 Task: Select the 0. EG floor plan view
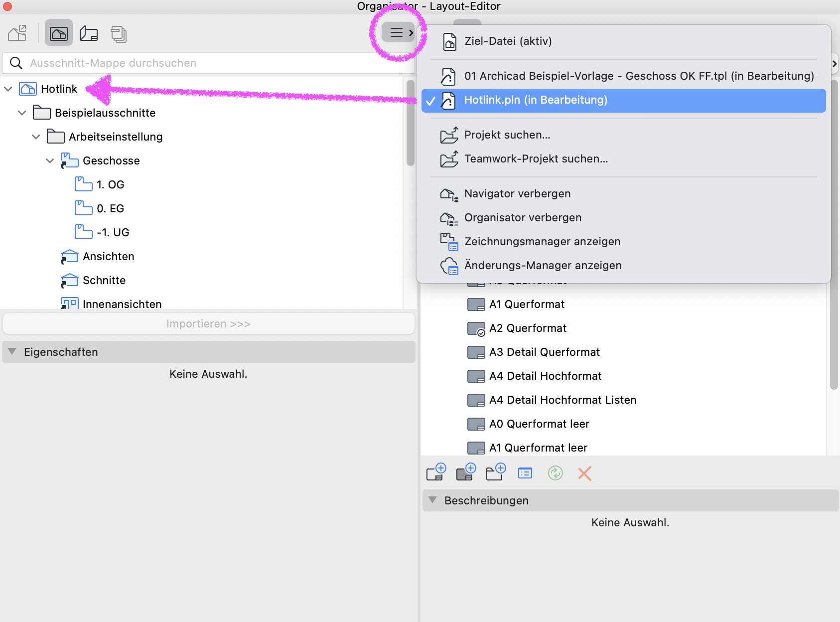click(99, 208)
